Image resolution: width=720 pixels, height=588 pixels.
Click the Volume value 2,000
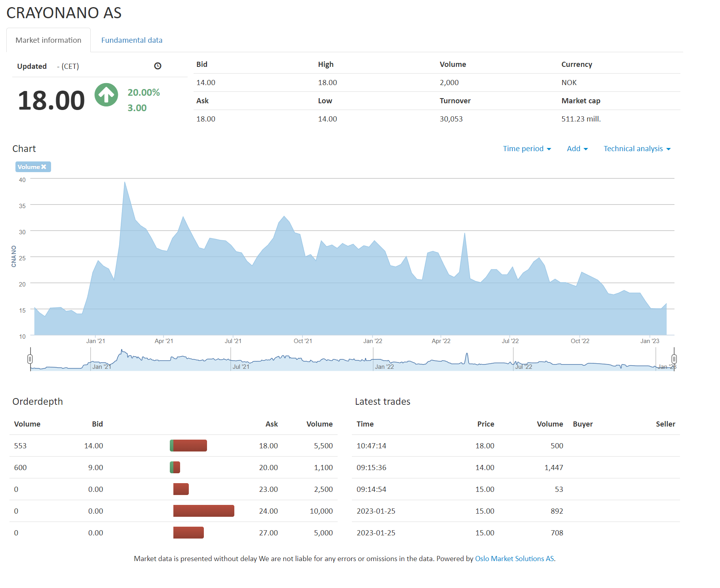coord(449,82)
